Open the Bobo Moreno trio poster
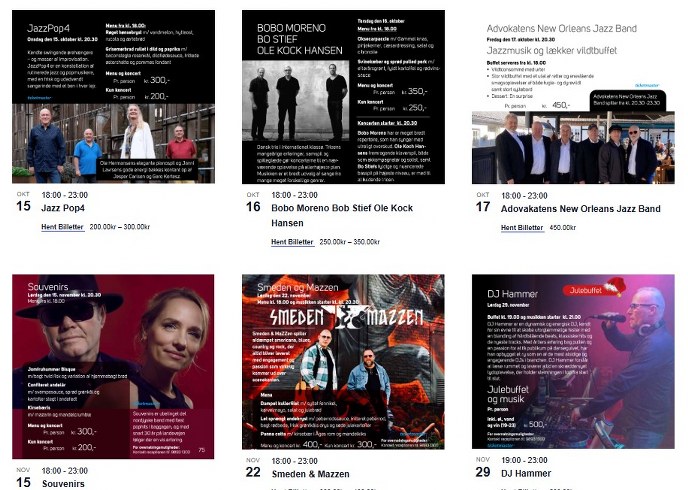688x490 pixels. tap(343, 97)
